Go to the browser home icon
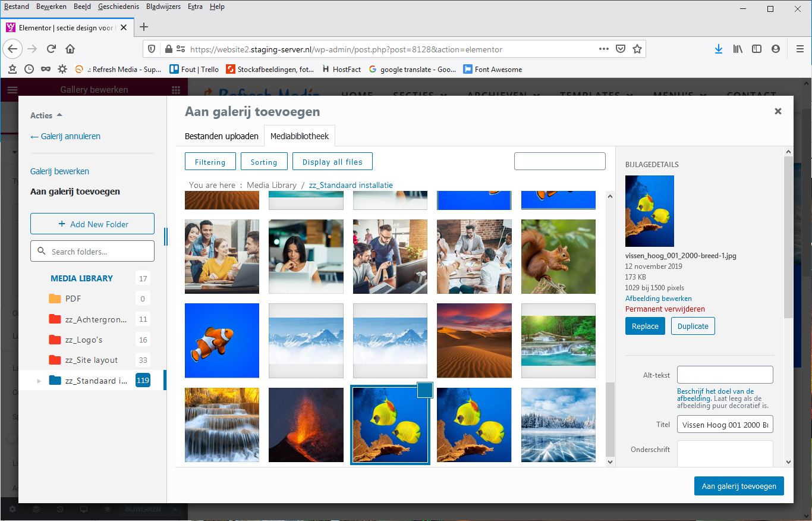 tap(70, 49)
